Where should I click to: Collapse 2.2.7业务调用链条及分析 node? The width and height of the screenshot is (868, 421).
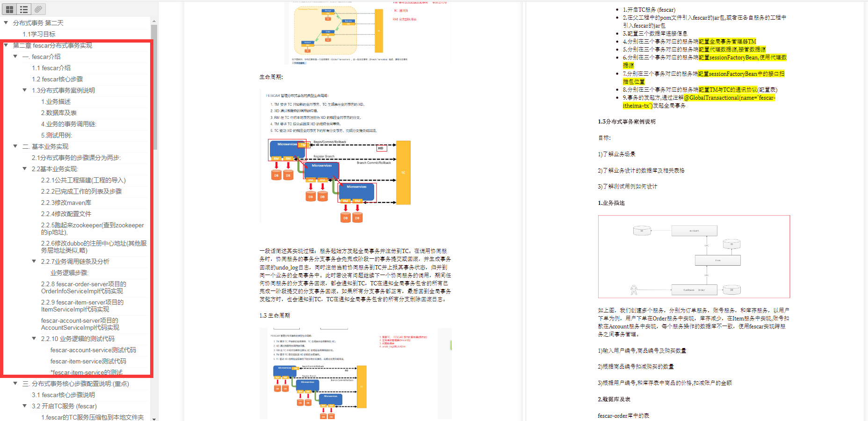click(34, 261)
